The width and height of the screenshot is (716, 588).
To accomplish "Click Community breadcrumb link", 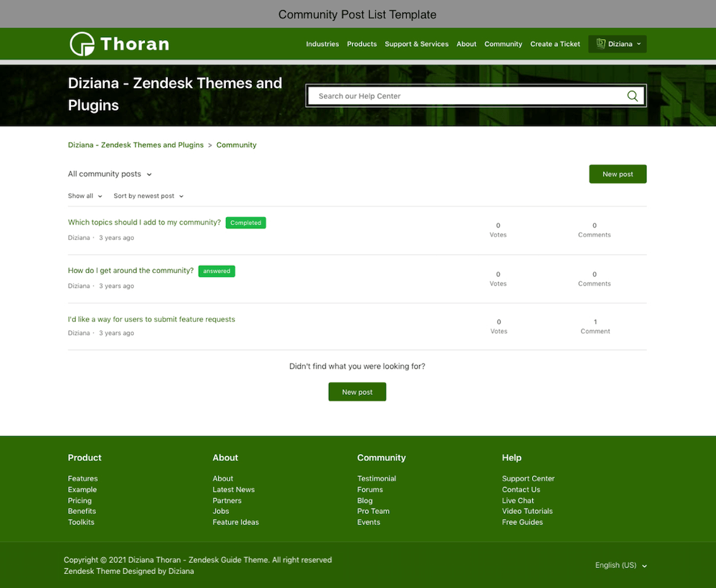I will pyautogui.click(x=236, y=145).
